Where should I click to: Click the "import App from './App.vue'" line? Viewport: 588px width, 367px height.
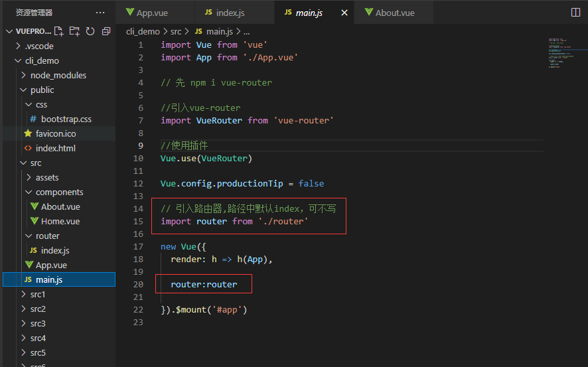(229, 57)
